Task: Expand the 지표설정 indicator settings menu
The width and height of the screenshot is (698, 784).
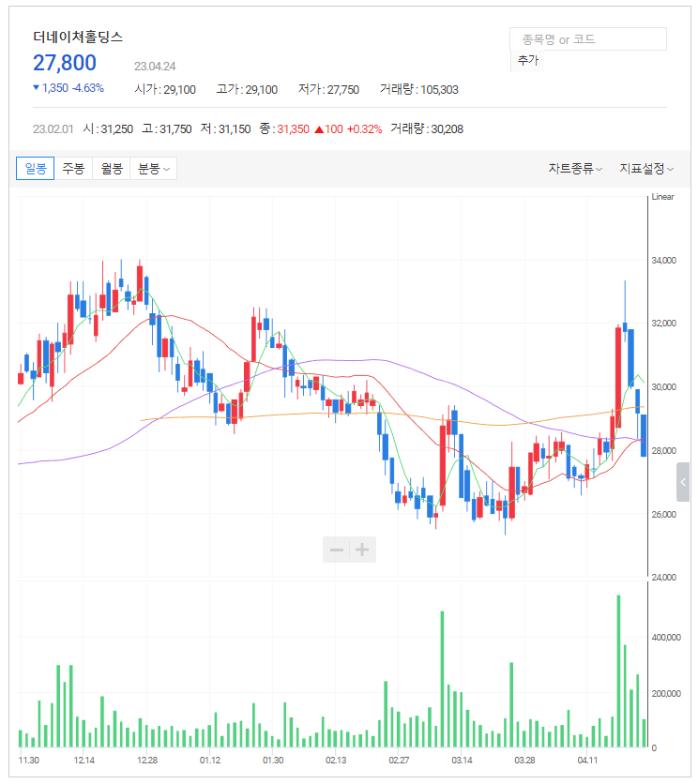Action: (x=646, y=169)
